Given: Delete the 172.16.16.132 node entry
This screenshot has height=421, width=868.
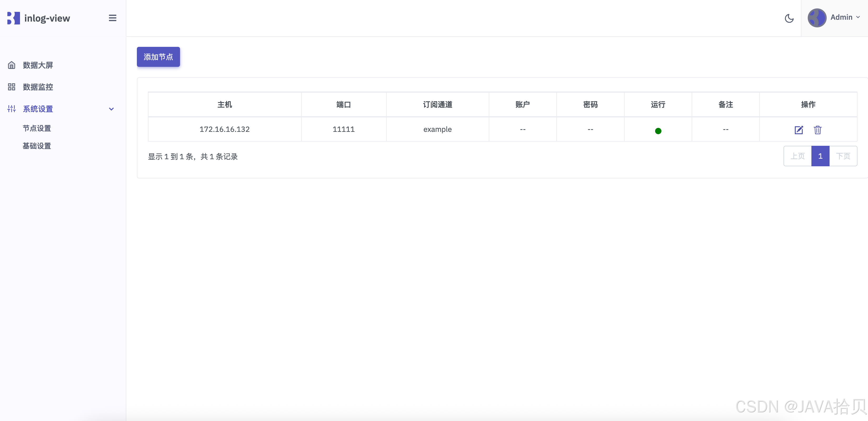Looking at the screenshot, I should (x=817, y=130).
